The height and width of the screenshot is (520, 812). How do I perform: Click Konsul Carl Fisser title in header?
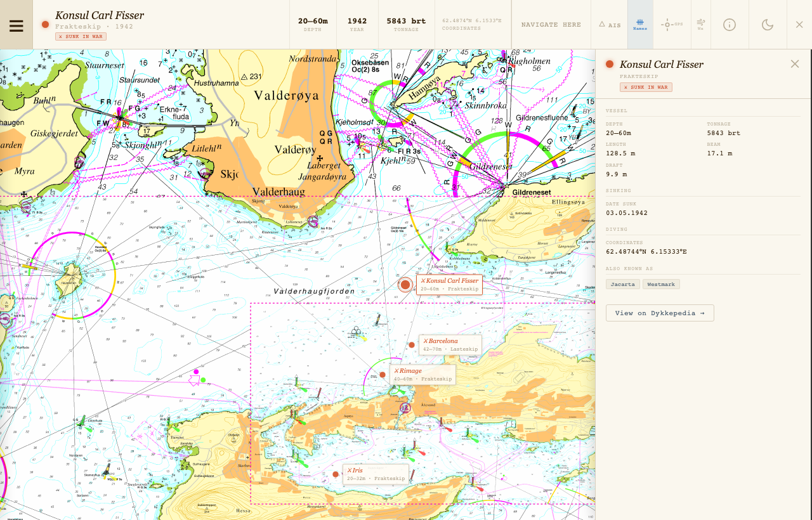(x=100, y=15)
